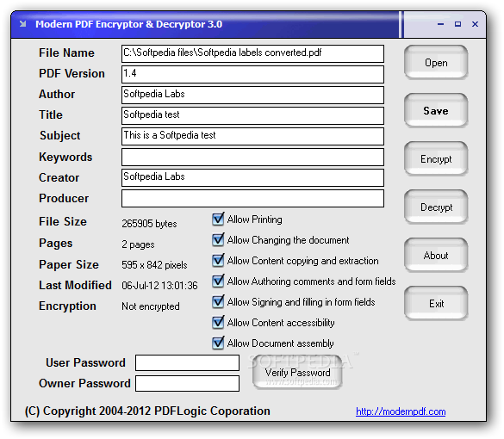Image resolution: width=504 pixels, height=439 pixels.
Task: Click the Decrypt button
Action: click(436, 207)
